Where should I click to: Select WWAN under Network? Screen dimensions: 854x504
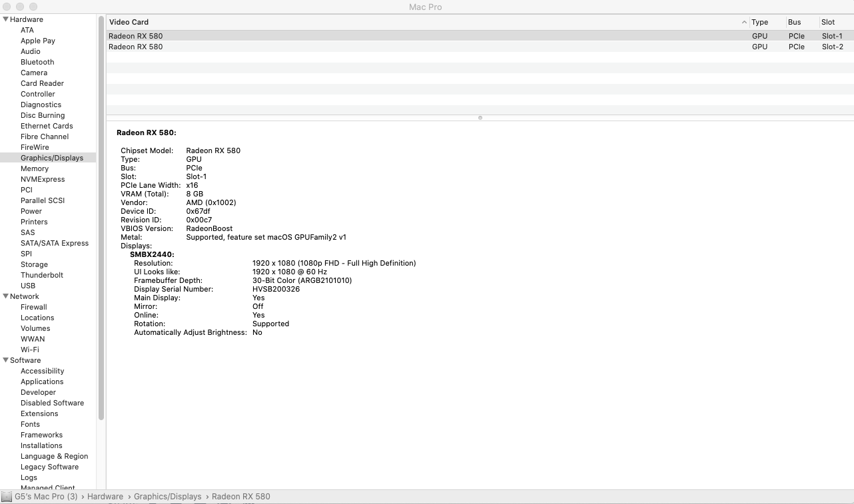pyautogui.click(x=33, y=339)
